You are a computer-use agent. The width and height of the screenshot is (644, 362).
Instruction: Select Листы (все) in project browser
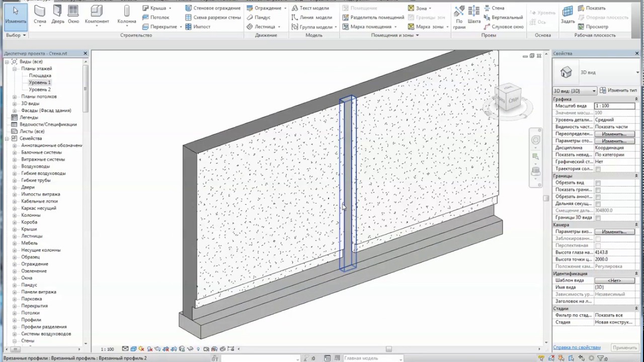point(32,131)
